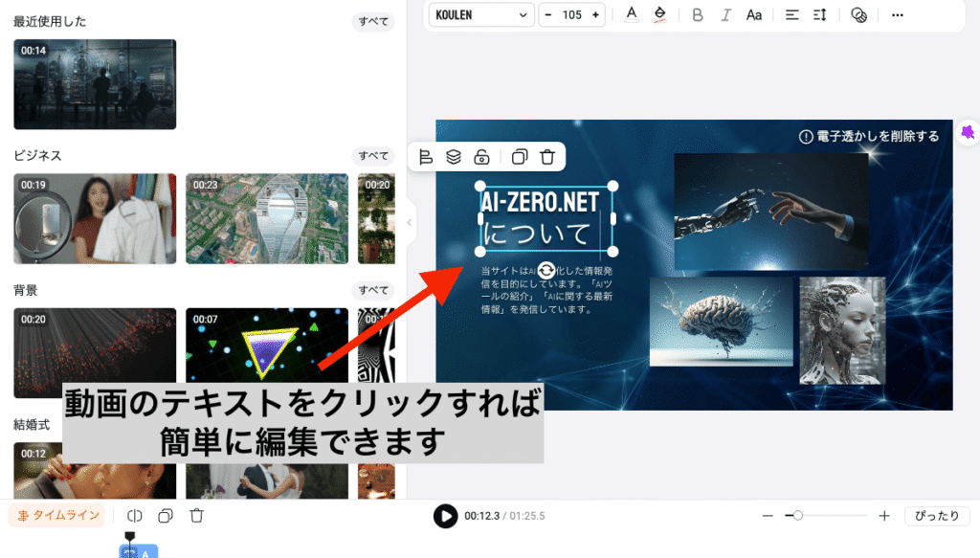Duplicate the selected text element
Viewport: 980px width, 558px height.
tap(520, 157)
